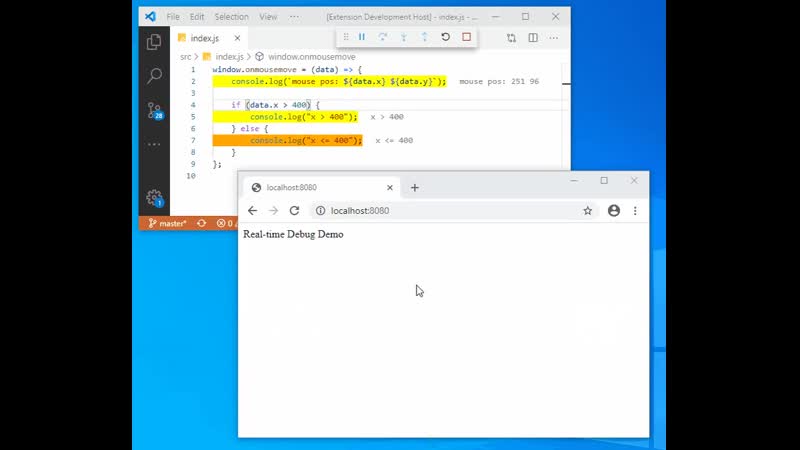Open the Explorer view in VS Code
This screenshot has width=800, height=450.
tap(154, 42)
